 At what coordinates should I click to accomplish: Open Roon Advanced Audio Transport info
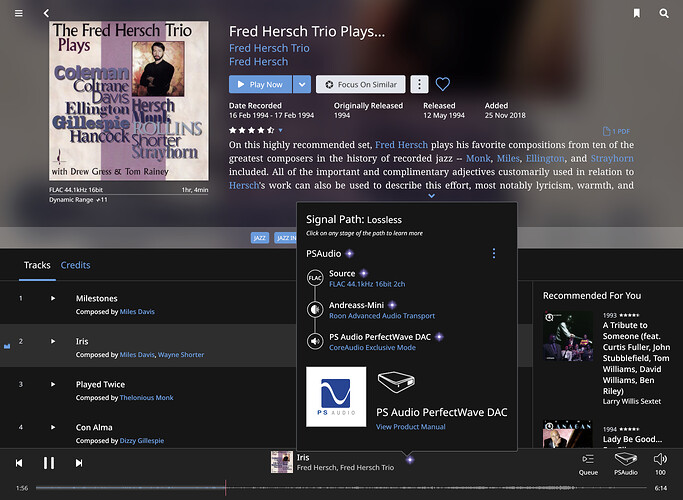382,316
